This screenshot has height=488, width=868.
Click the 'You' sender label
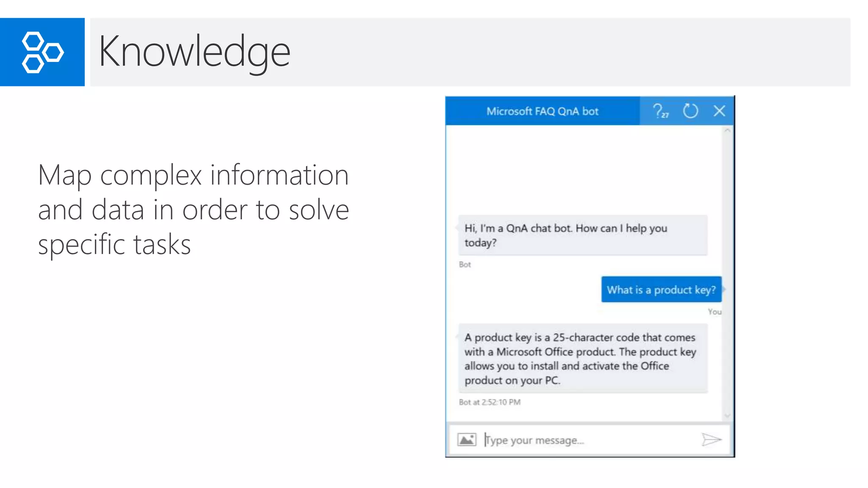[715, 312]
